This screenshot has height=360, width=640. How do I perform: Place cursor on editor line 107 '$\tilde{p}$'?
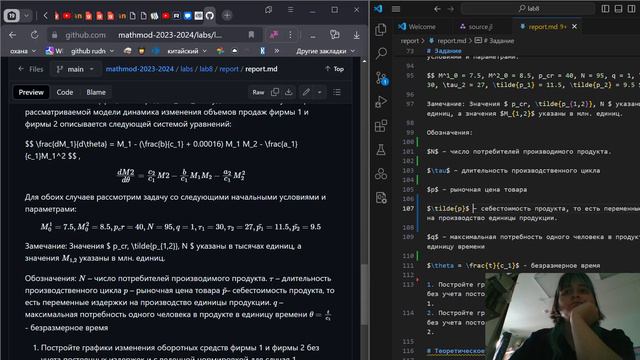(448, 209)
